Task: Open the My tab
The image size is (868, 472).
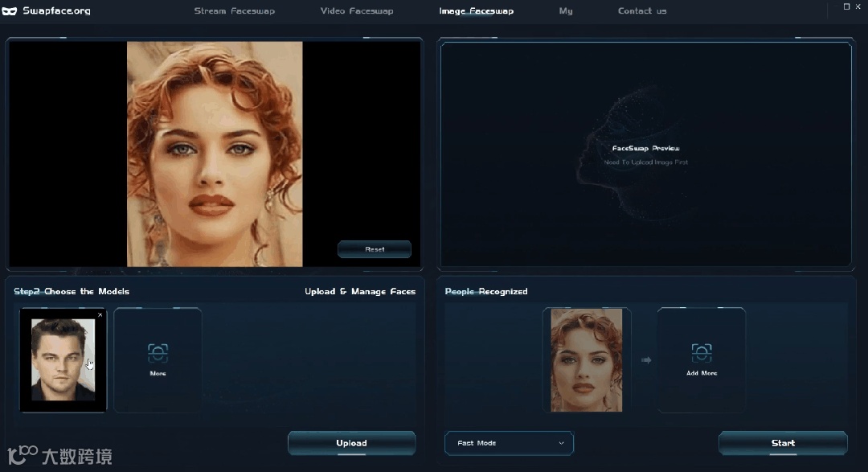Action: pyautogui.click(x=566, y=11)
